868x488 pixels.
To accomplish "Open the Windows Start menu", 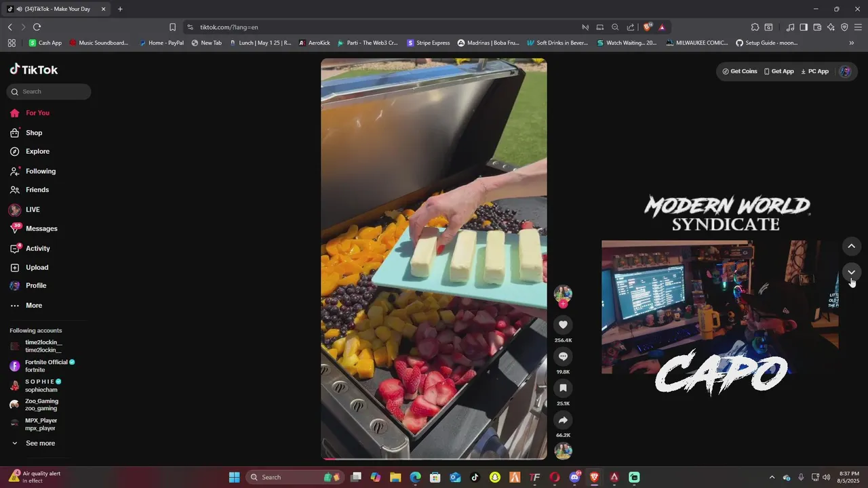I will [x=234, y=477].
